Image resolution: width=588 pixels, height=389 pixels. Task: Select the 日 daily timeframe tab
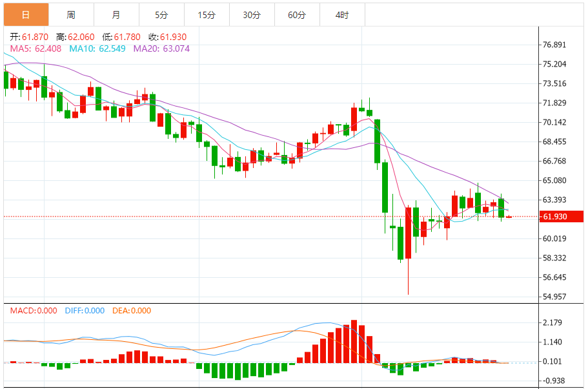click(x=26, y=15)
